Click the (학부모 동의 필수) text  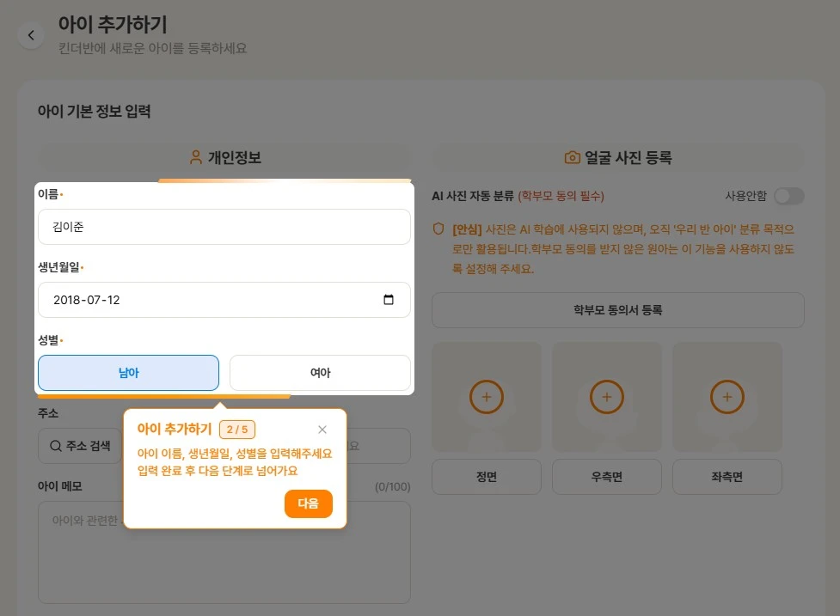point(561,196)
